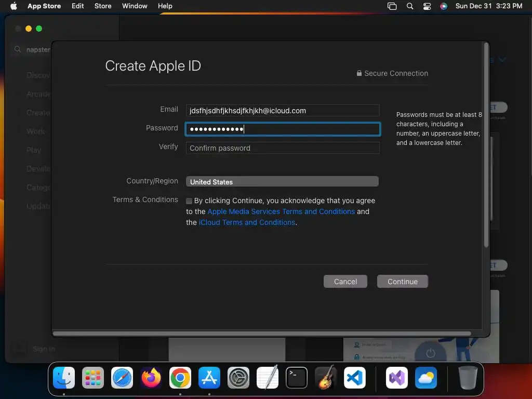Click the dialog vertical scrollbar
Screen dimensions: 532x399
486,145
